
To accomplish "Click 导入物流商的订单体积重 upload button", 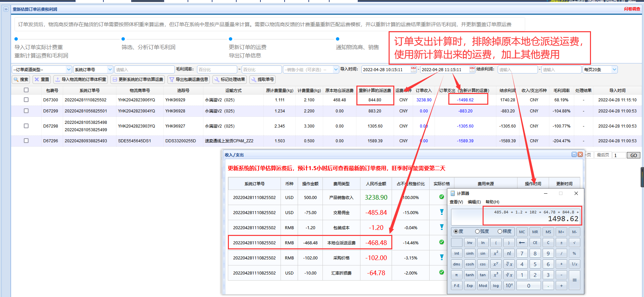I will [x=81, y=80].
